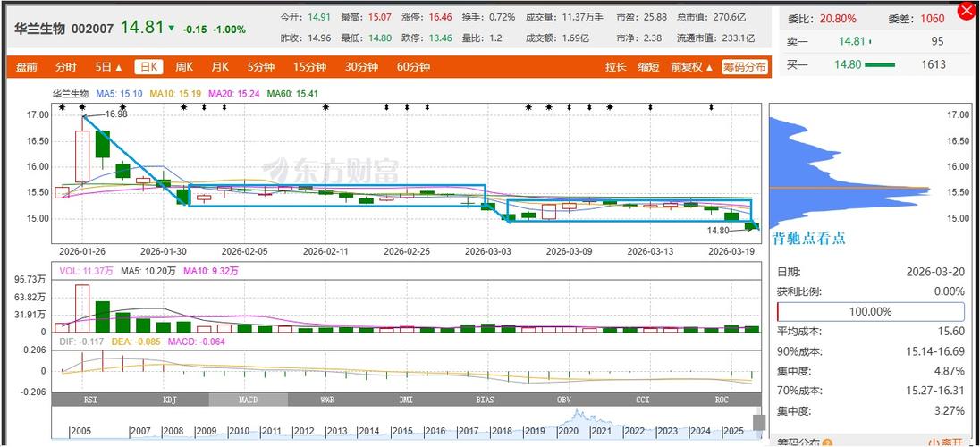Screen dimensions: 980x447
Task: Click the DIF: -0.117 label
Action: pyautogui.click(x=82, y=342)
